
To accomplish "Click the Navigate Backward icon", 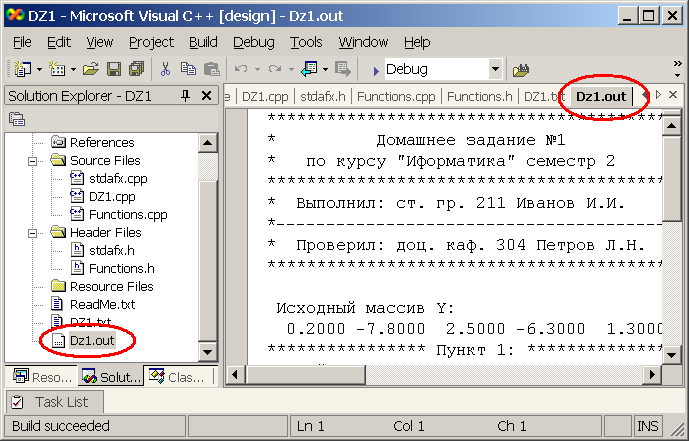I will point(309,69).
